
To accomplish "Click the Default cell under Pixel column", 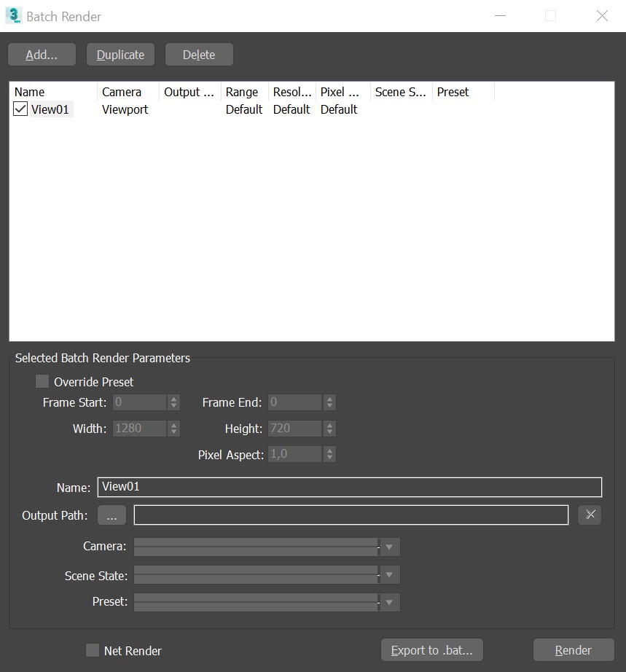I will [339, 109].
